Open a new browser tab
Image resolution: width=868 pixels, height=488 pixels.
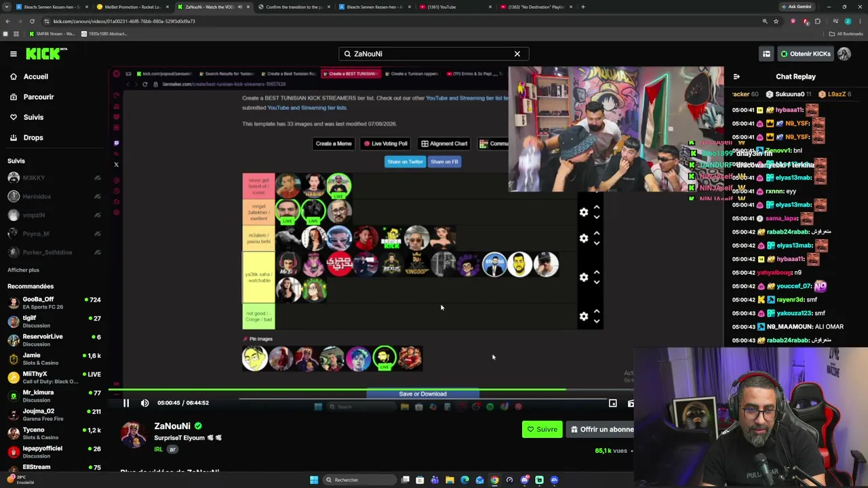[x=583, y=7]
